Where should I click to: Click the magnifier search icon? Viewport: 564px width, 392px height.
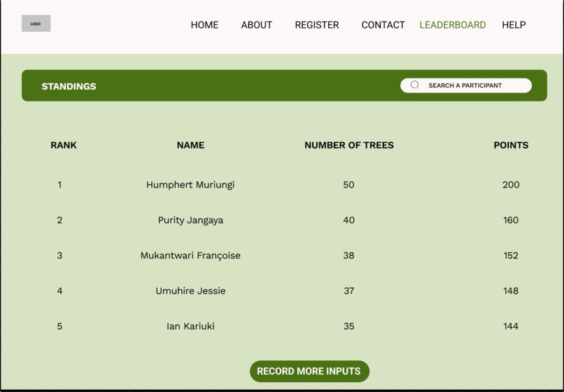[415, 85]
